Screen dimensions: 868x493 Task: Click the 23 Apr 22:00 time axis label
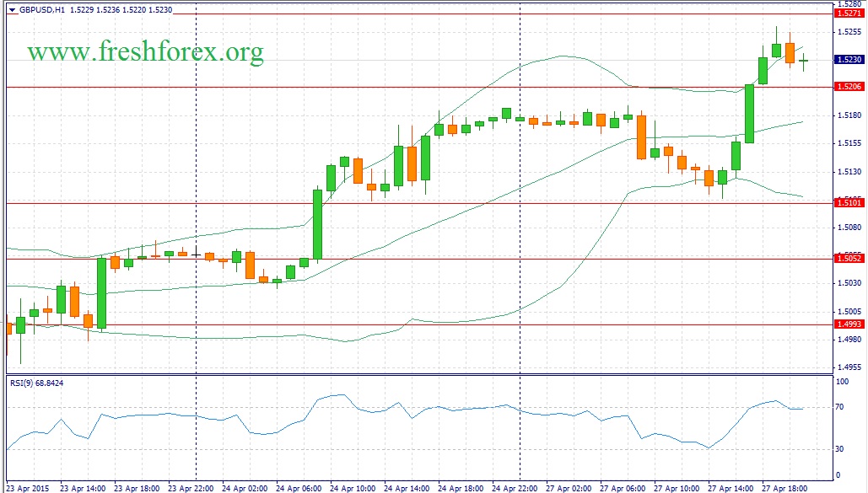click(191, 487)
